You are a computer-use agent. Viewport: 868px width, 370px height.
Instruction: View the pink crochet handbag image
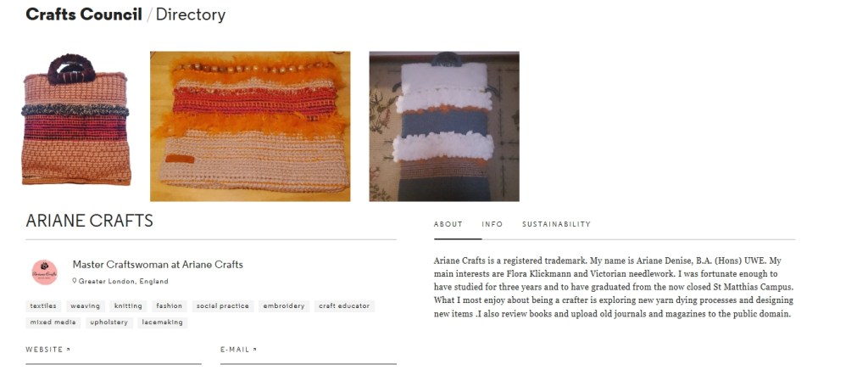click(x=75, y=120)
